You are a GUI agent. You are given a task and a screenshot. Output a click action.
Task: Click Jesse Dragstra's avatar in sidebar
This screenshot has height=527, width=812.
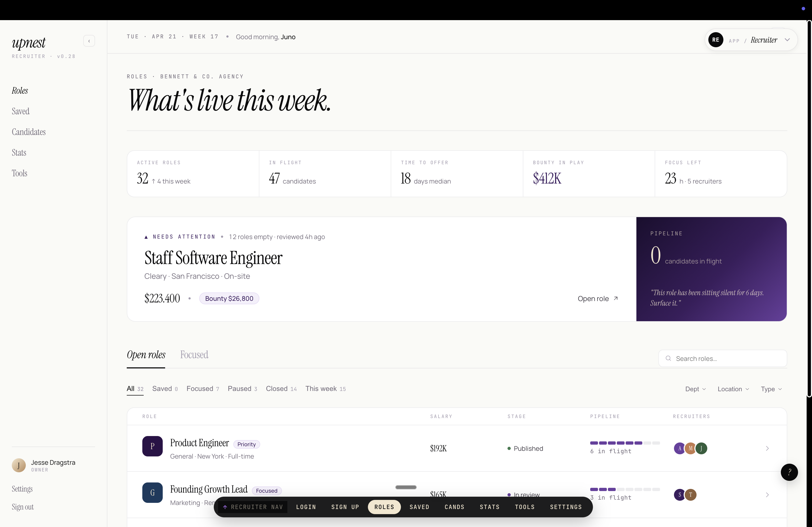coord(19,465)
